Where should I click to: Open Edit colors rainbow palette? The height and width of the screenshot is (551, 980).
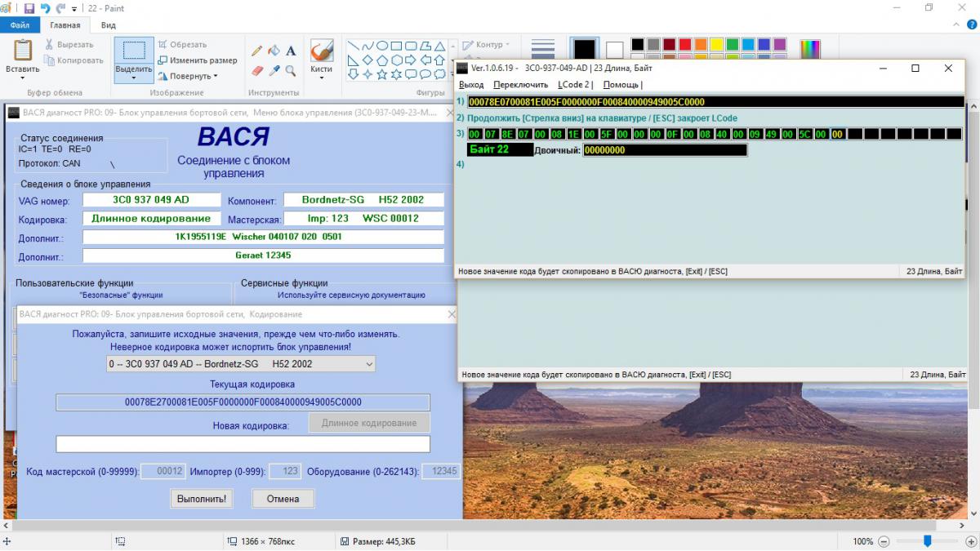pos(809,51)
